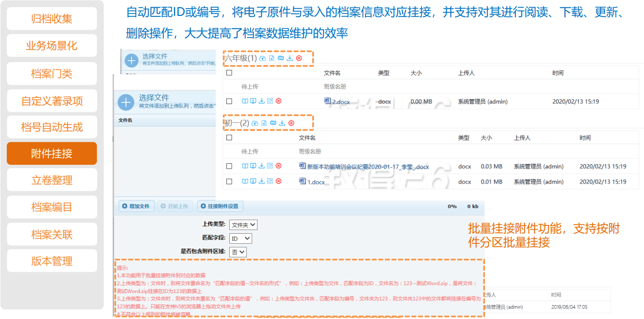The image size is (644, 319).
Task: Open the 是否包含附件区域 dropdown
Action: click(x=238, y=252)
